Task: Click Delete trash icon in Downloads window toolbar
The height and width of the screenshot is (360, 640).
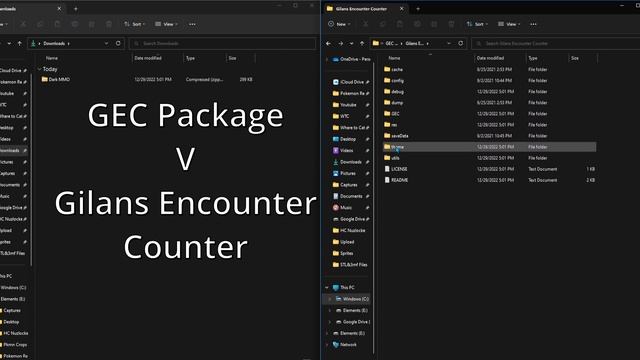Action: tap(109, 24)
